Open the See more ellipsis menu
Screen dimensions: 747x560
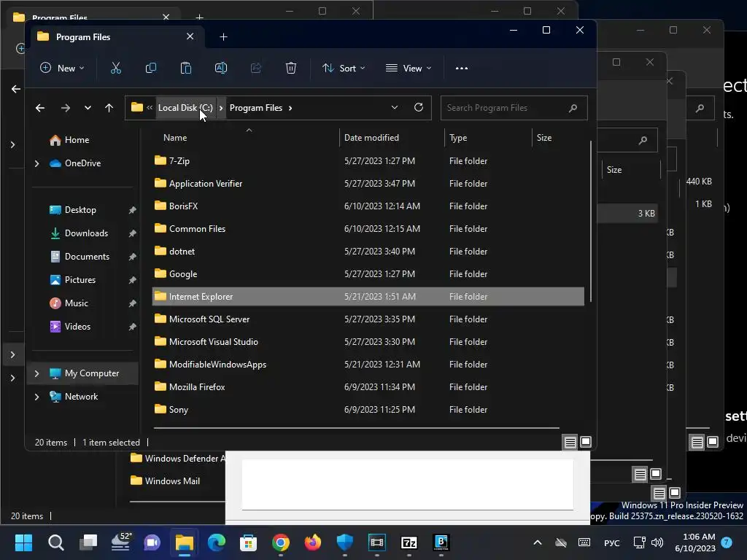pos(462,68)
